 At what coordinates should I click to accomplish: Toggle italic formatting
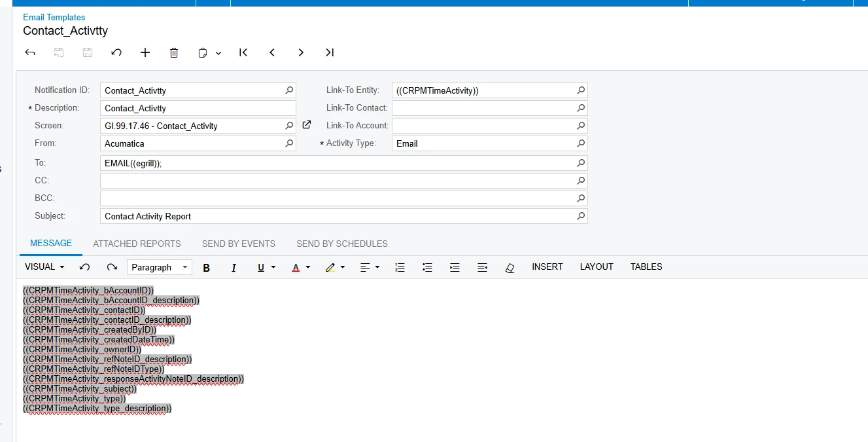[234, 267]
